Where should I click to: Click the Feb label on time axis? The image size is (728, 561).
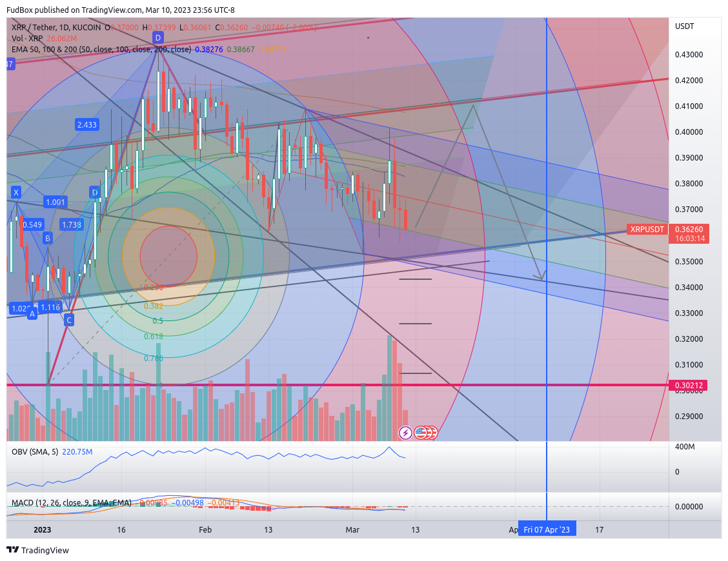click(x=205, y=529)
